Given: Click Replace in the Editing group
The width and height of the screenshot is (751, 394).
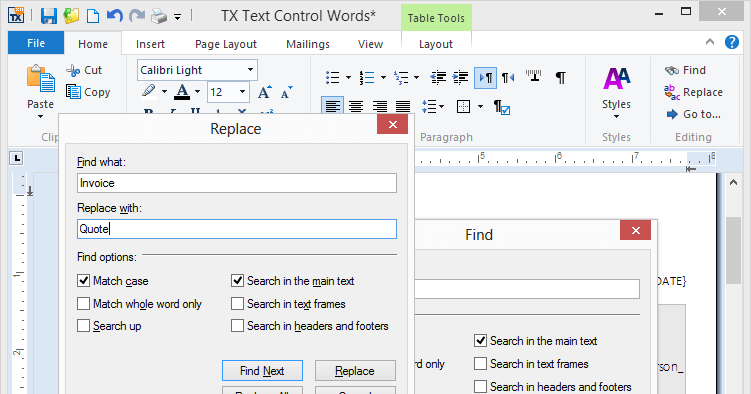Looking at the screenshot, I should pyautogui.click(x=694, y=92).
